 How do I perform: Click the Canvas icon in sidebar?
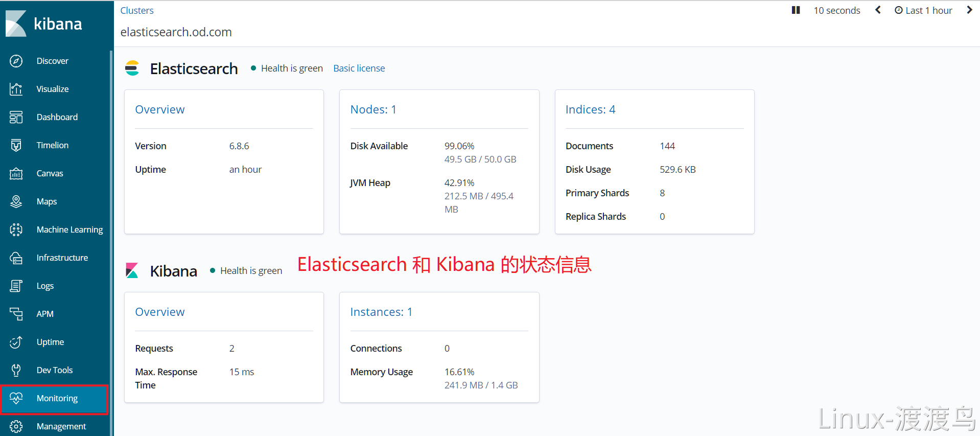16,173
